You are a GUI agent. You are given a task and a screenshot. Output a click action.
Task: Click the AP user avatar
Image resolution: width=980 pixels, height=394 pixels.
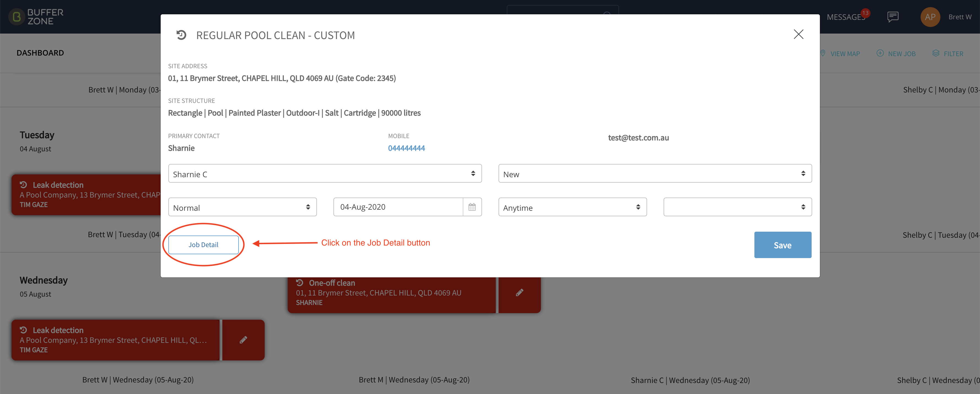930,17
